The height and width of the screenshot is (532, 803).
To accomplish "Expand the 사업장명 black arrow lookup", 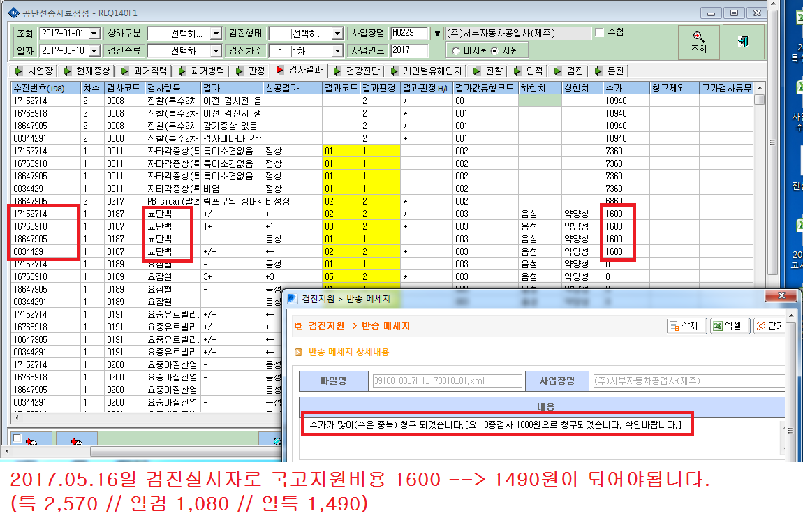I will tap(437, 34).
